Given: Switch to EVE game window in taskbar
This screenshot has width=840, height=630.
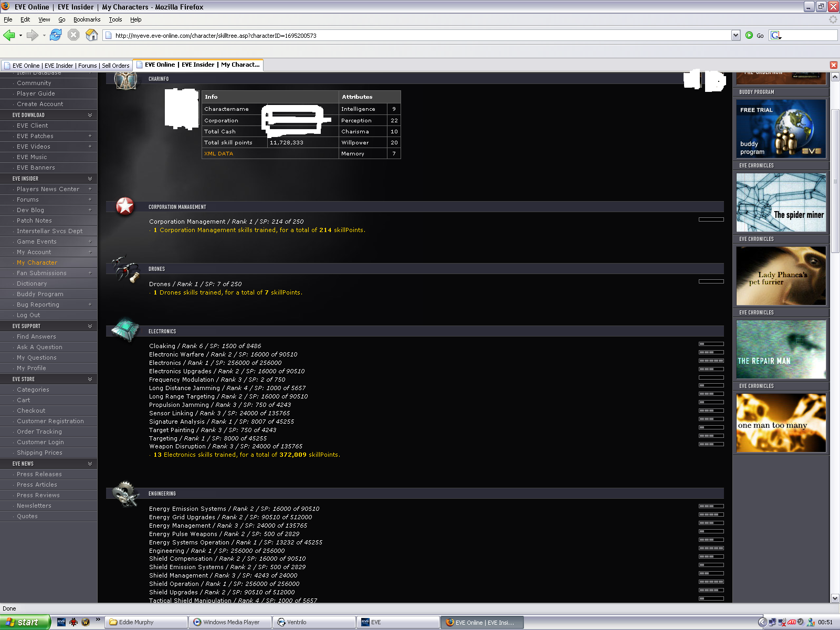Looking at the screenshot, I should tap(398, 622).
